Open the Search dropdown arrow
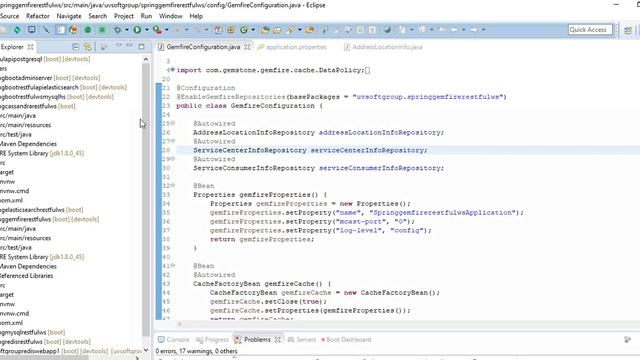 tap(300, 30)
